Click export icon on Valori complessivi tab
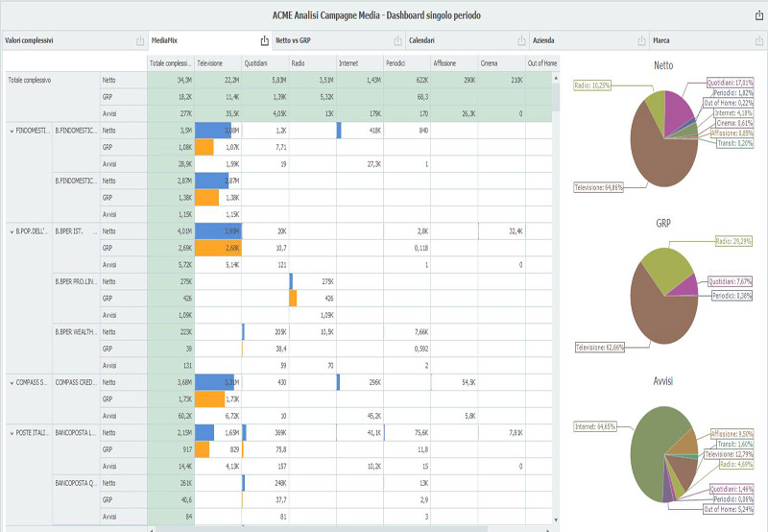The image size is (768, 532). pos(141,41)
